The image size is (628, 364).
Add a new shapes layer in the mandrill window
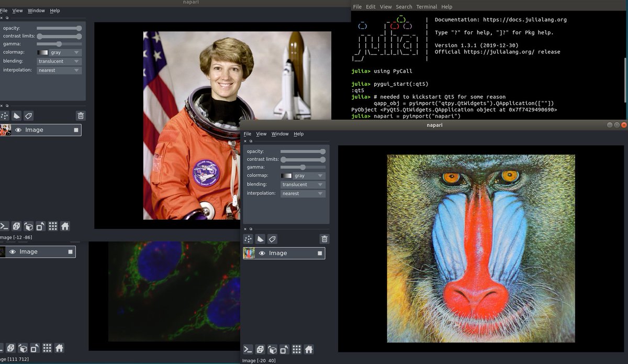(260, 239)
